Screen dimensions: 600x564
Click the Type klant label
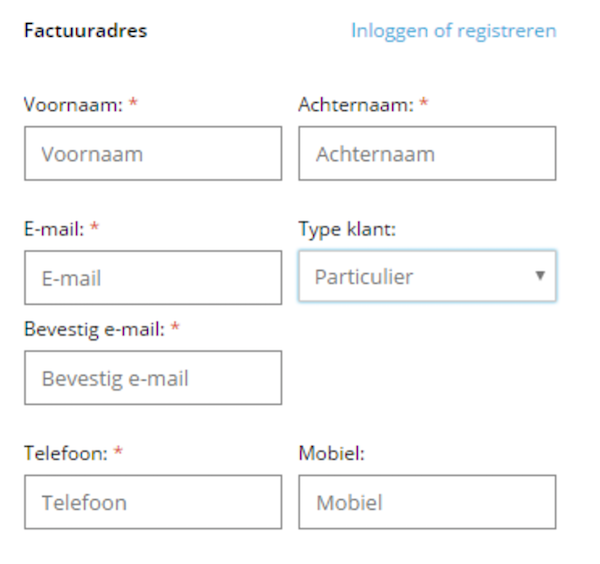pyautogui.click(x=347, y=229)
